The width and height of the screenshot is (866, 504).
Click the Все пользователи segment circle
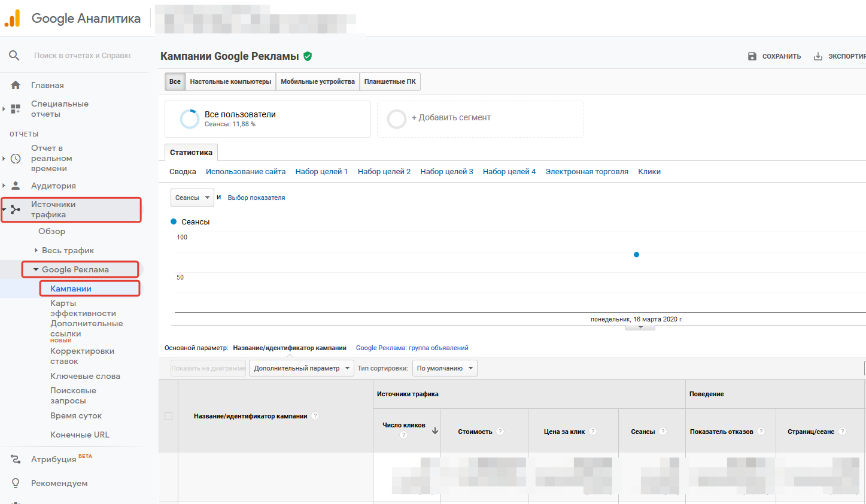tap(190, 119)
